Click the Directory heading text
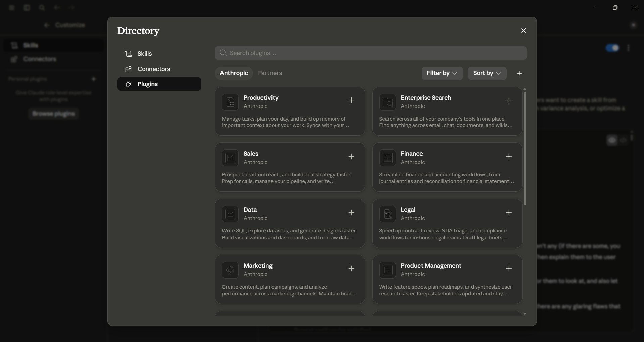 pyautogui.click(x=138, y=31)
